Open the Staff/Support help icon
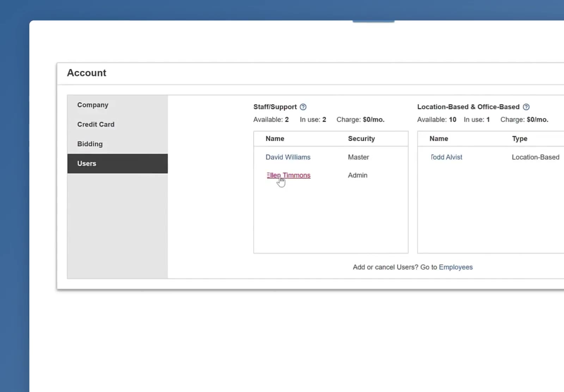The height and width of the screenshot is (392, 564). 303,107
